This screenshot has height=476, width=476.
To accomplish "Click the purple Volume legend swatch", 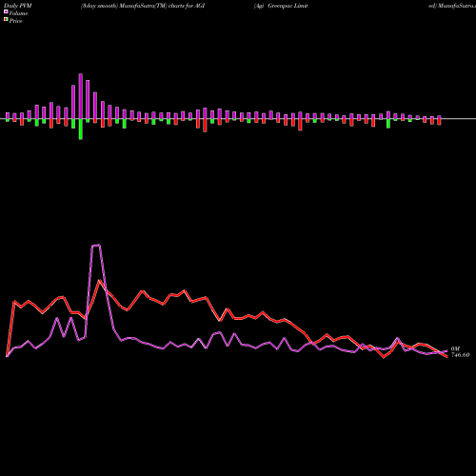I will [6, 11].
